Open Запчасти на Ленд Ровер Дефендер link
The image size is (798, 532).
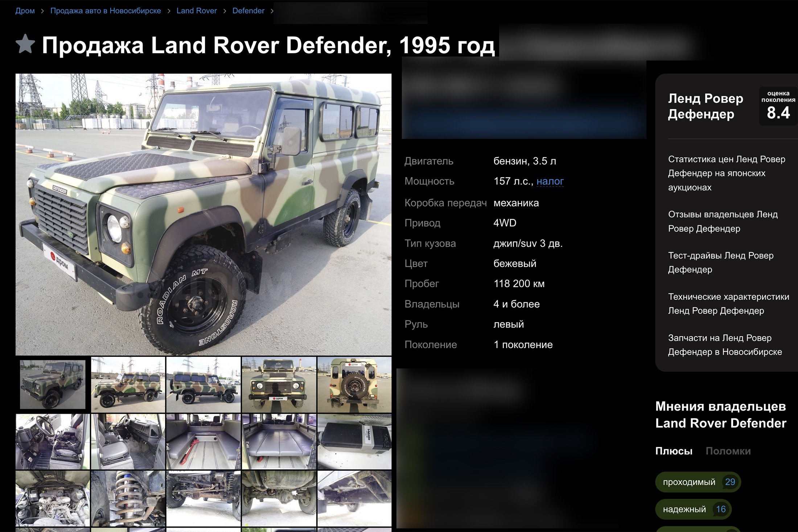tap(725, 345)
